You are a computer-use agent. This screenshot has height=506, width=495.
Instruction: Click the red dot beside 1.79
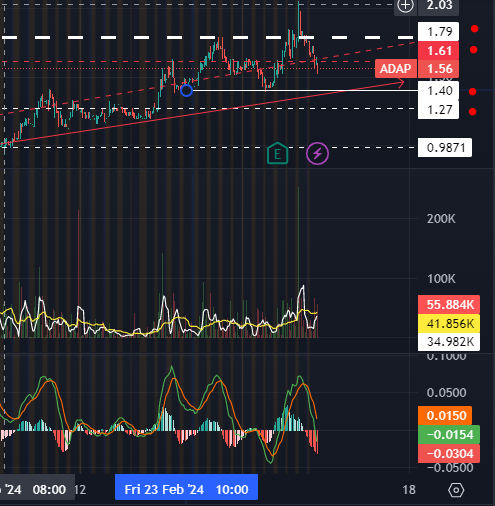point(474,29)
